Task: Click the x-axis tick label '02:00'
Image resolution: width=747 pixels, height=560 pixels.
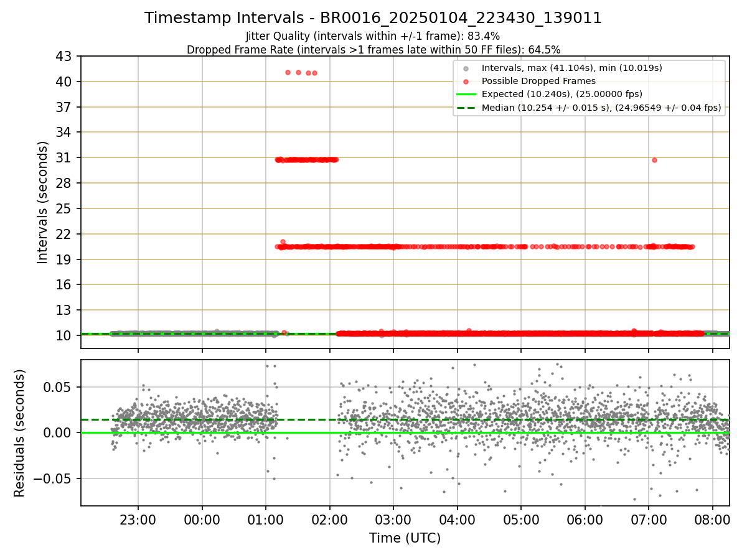Action: coord(330,518)
